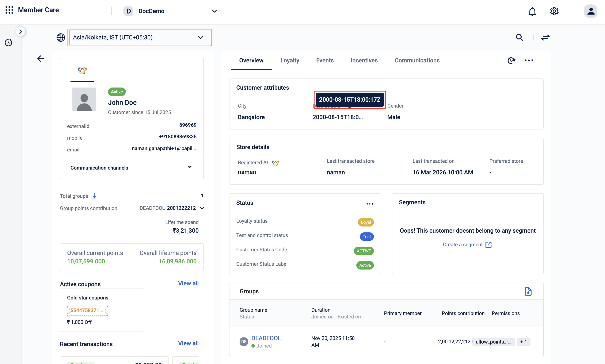Click the Total groups download arrow
Image resolution: width=605 pixels, height=364 pixels.
pyautogui.click(x=94, y=196)
